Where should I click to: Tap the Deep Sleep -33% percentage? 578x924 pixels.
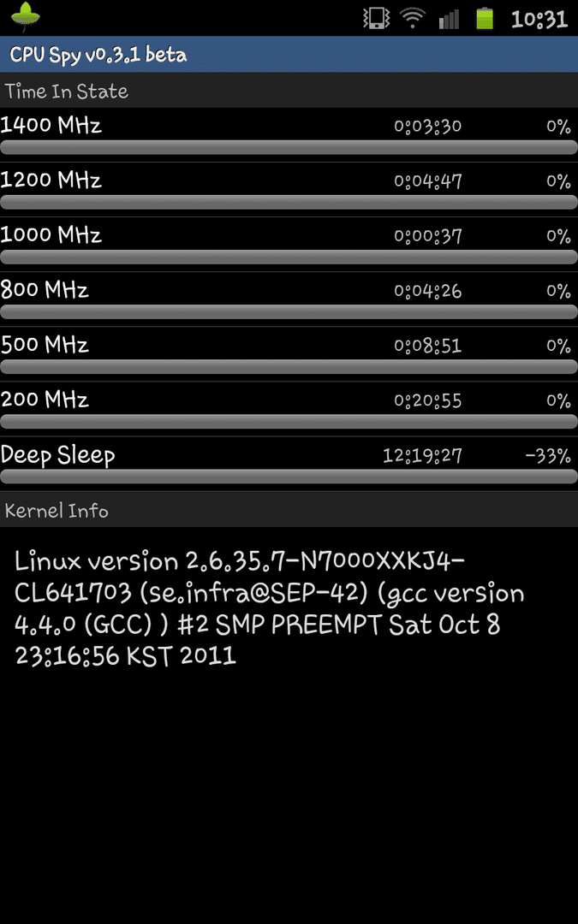click(x=548, y=455)
